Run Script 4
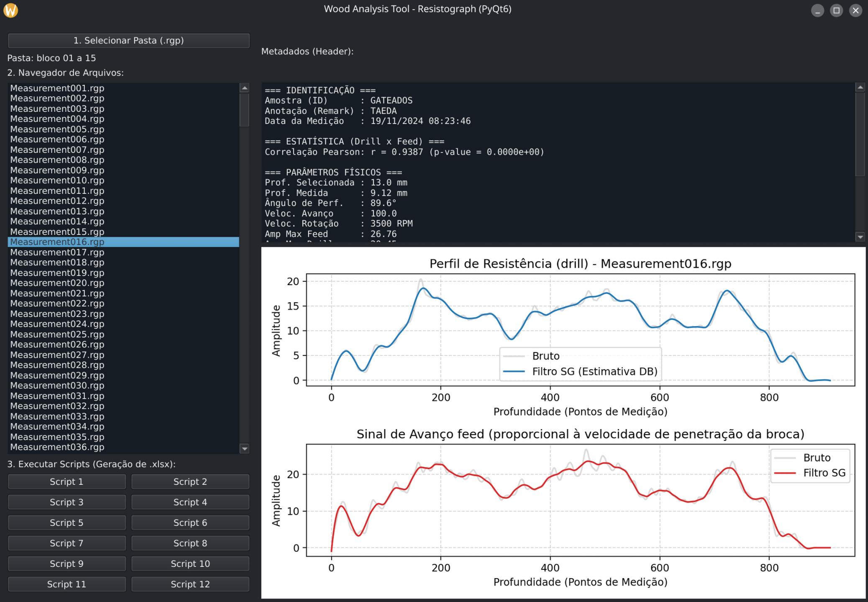Viewport: 868px width, 602px height. tap(190, 502)
